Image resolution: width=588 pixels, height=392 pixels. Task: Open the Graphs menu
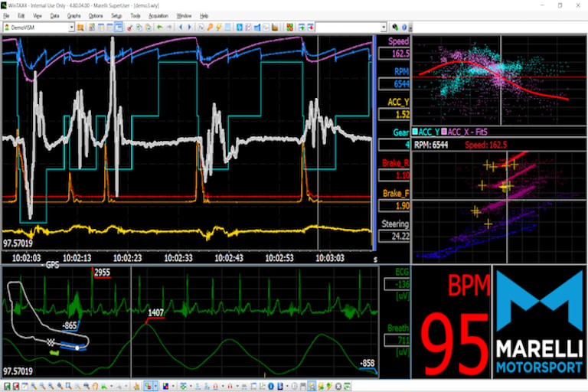pyautogui.click(x=73, y=15)
